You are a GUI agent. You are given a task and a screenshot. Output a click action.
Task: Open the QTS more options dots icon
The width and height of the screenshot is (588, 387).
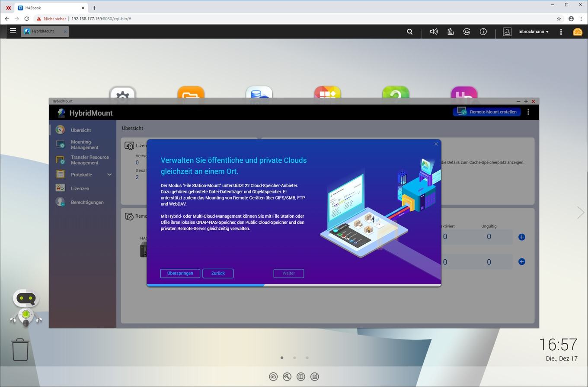click(x=561, y=32)
